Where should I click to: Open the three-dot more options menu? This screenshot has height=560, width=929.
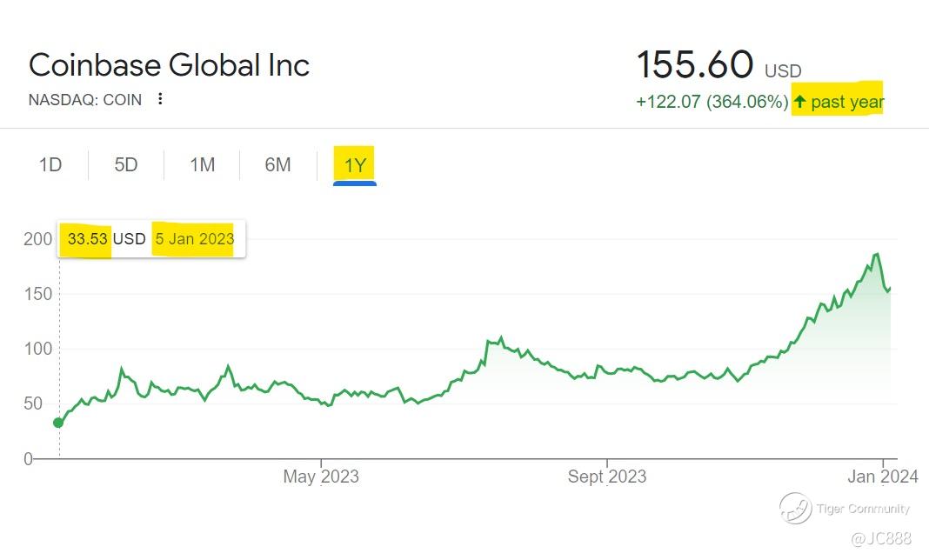[160, 99]
